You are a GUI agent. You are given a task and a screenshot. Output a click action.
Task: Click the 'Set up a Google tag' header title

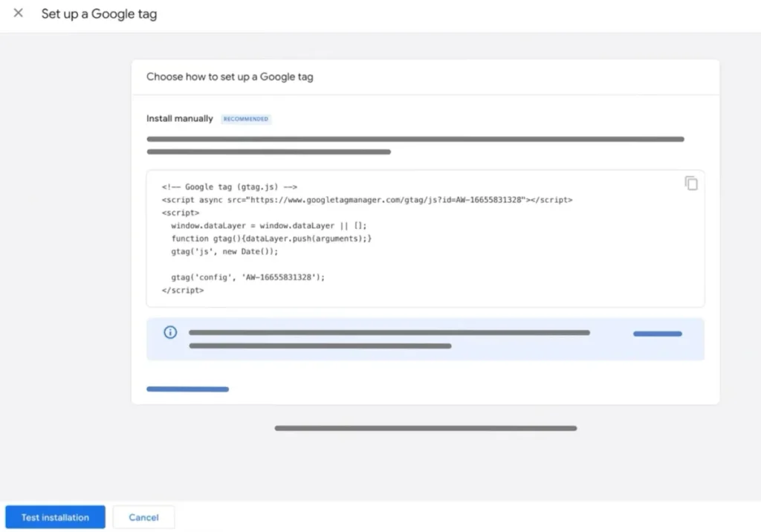point(99,13)
